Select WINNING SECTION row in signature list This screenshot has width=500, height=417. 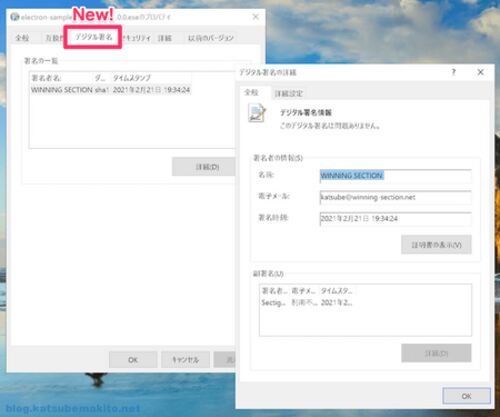click(x=110, y=90)
